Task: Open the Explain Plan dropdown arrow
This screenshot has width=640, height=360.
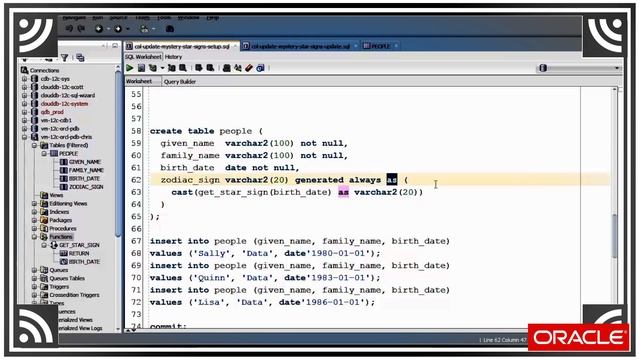Action: coord(162,68)
